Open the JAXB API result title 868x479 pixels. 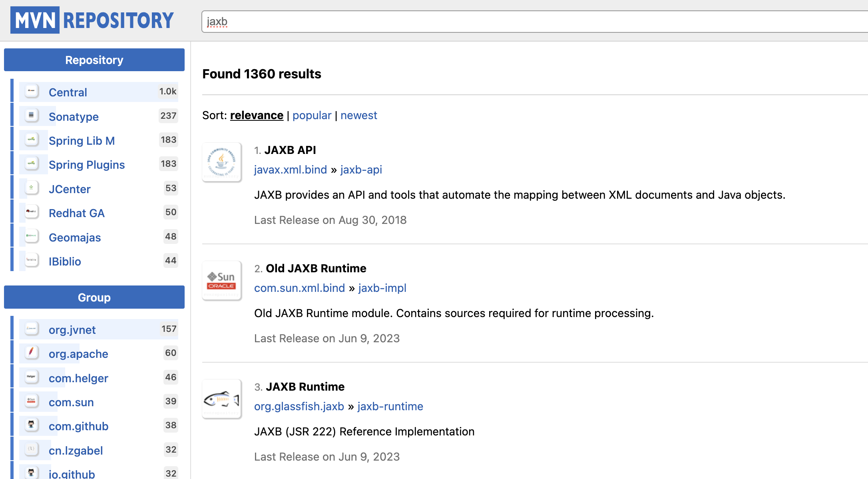[x=290, y=150]
